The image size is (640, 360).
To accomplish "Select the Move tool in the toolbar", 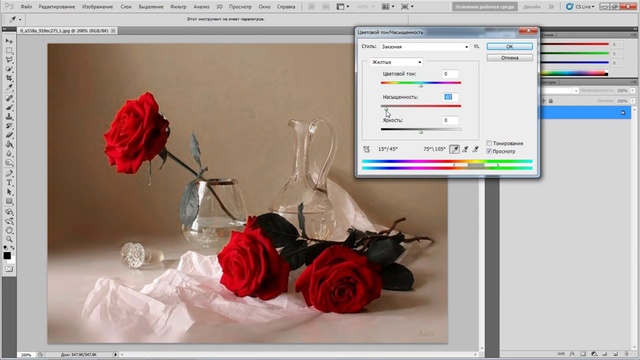I will click(9, 41).
